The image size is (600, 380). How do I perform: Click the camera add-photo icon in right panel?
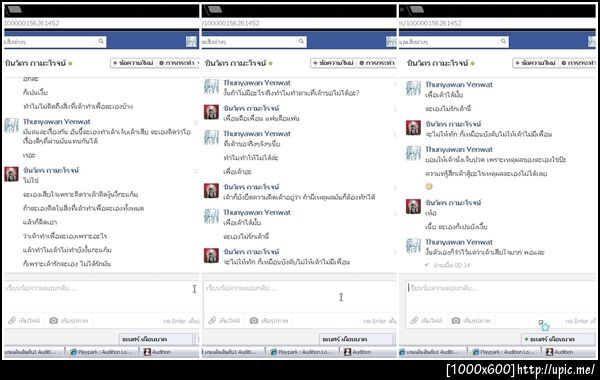[456, 320]
